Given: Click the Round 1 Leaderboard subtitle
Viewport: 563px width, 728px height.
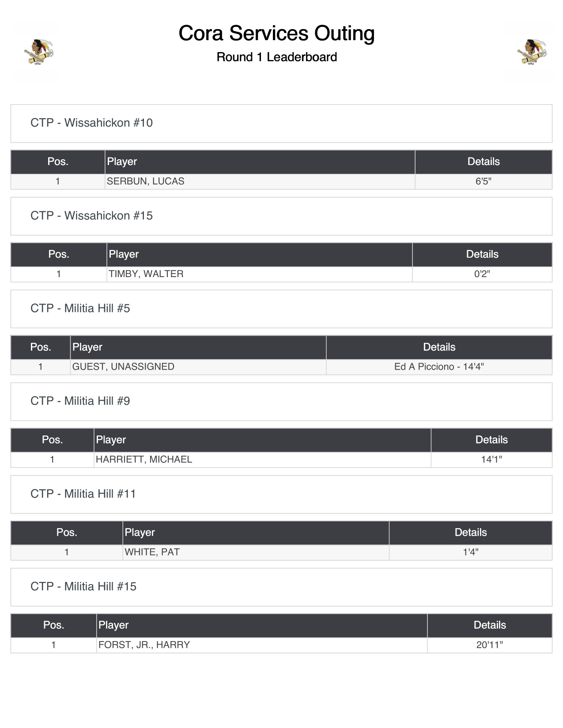Looking at the screenshot, I should (x=276, y=57).
